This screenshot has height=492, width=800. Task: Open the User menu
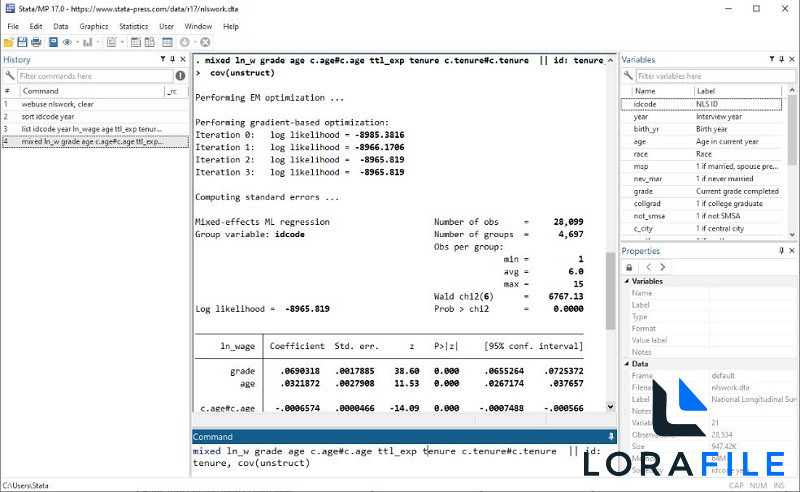(166, 27)
